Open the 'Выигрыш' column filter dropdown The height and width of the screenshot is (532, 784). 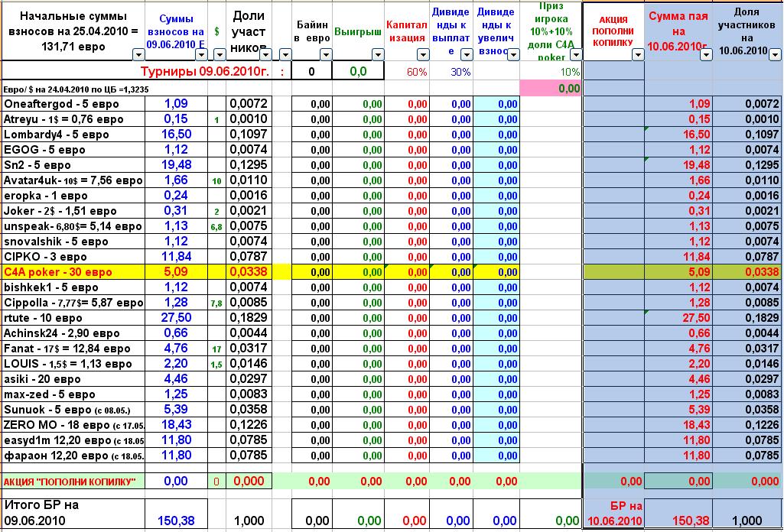378,54
